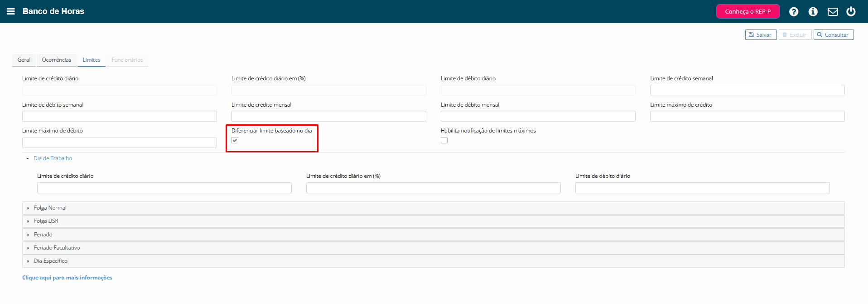Click top Limite de crédito diário em (%) field
The image size is (868, 304).
click(x=329, y=90)
